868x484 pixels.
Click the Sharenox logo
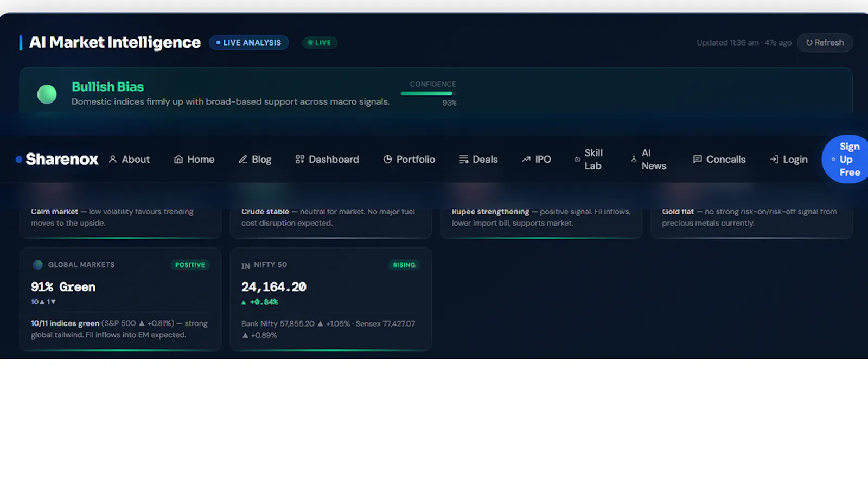57,159
